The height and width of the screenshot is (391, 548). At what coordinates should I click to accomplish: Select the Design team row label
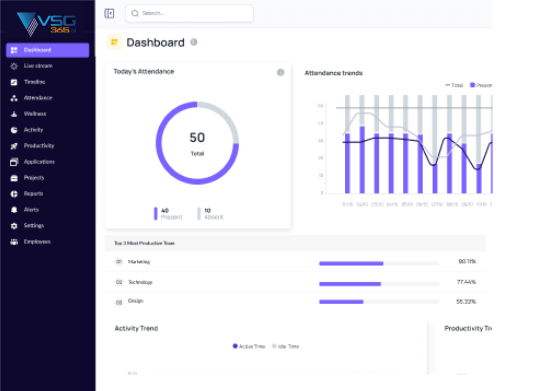(x=136, y=301)
